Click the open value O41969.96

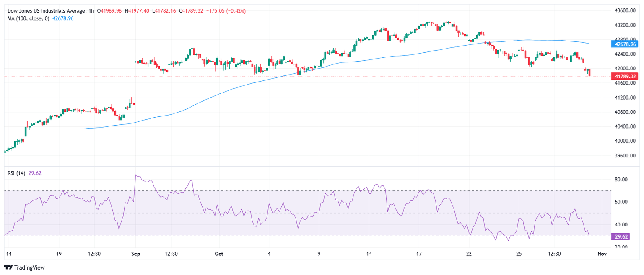[109, 11]
